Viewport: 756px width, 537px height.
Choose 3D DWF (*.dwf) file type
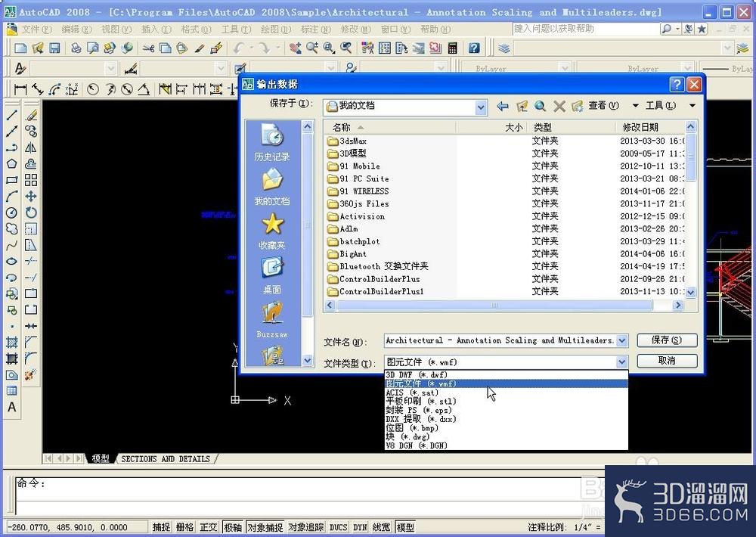507,374
